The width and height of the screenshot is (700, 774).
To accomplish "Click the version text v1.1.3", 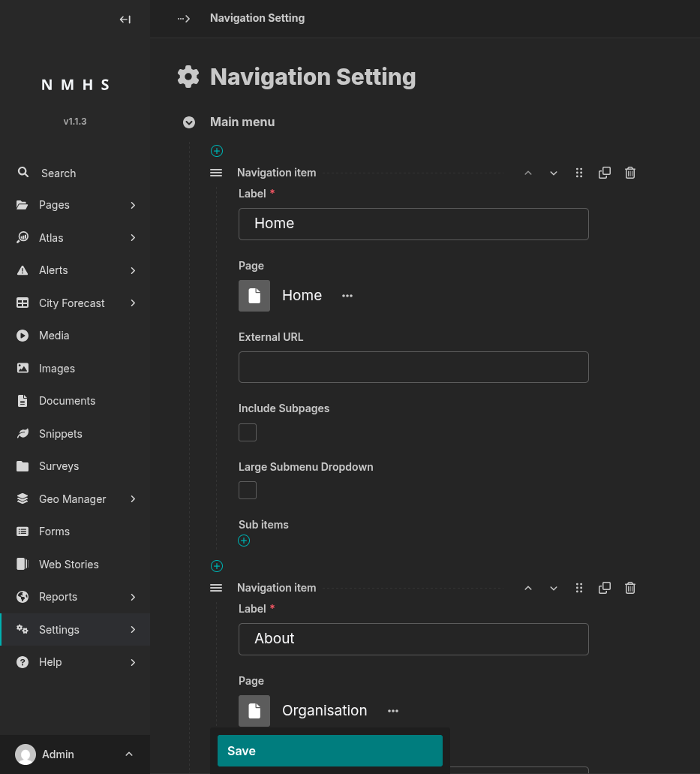I will point(75,122).
